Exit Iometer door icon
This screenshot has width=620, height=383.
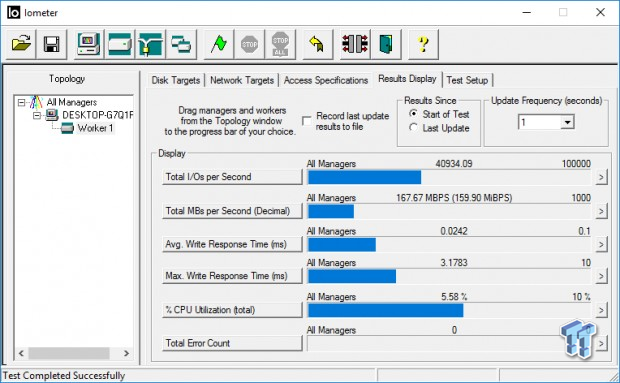coord(386,44)
